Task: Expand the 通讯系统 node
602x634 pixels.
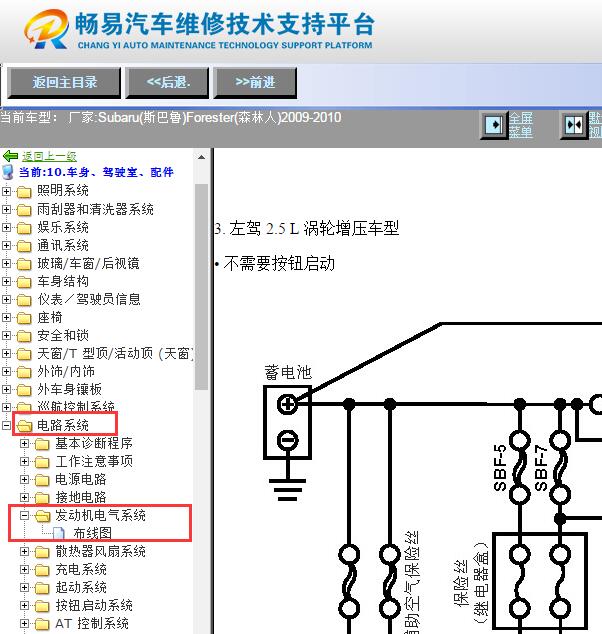Action: click(x=6, y=245)
